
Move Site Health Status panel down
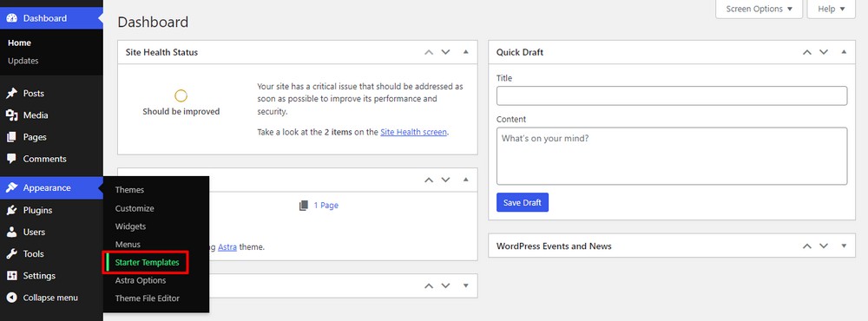tap(445, 52)
